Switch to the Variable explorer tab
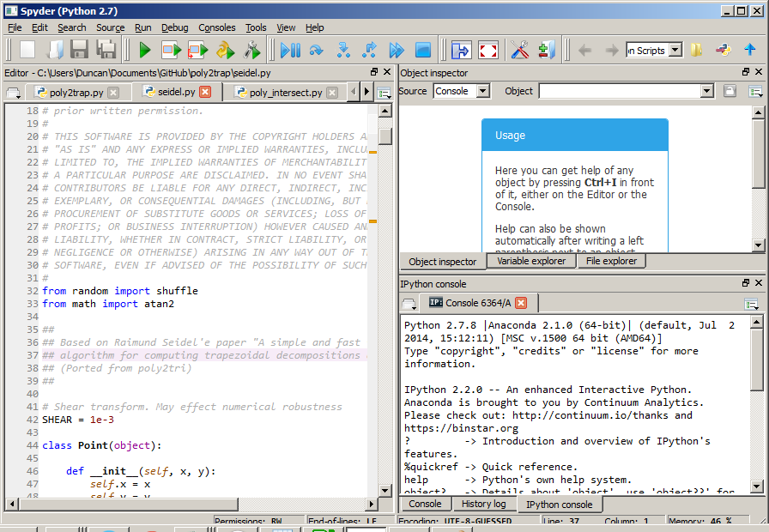 click(x=531, y=261)
